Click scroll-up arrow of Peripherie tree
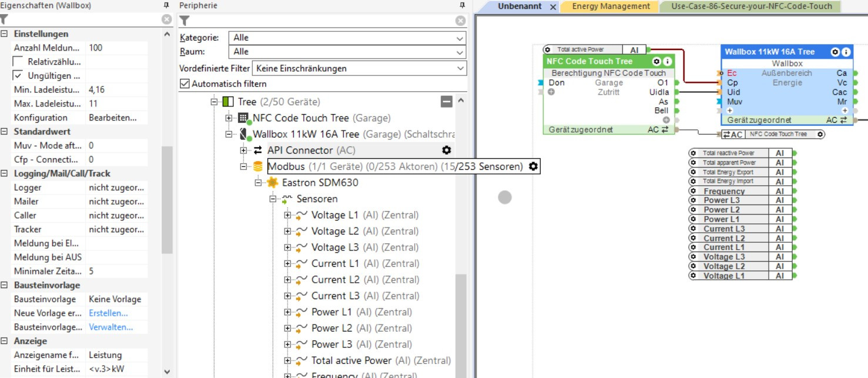 click(x=461, y=101)
